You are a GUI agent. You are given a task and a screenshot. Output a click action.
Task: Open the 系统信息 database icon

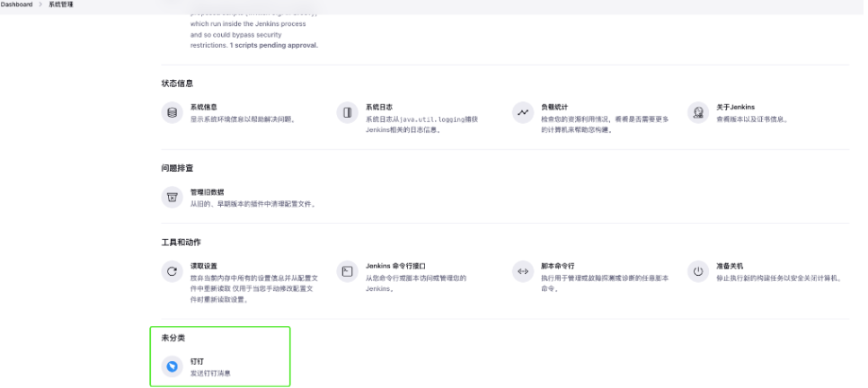(x=173, y=113)
